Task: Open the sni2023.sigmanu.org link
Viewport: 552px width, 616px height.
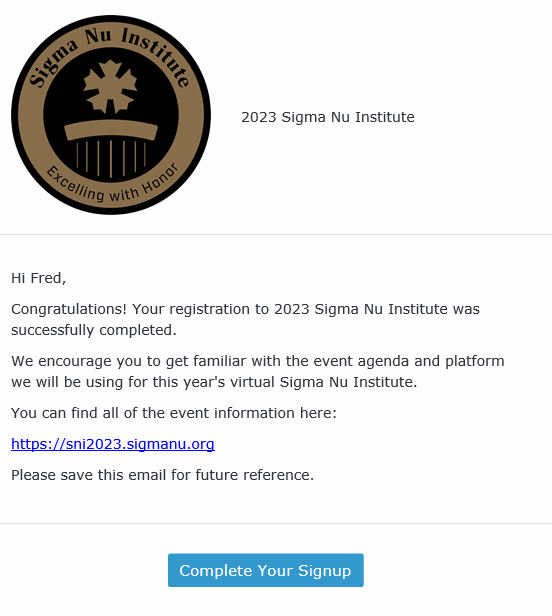Action: [x=113, y=444]
